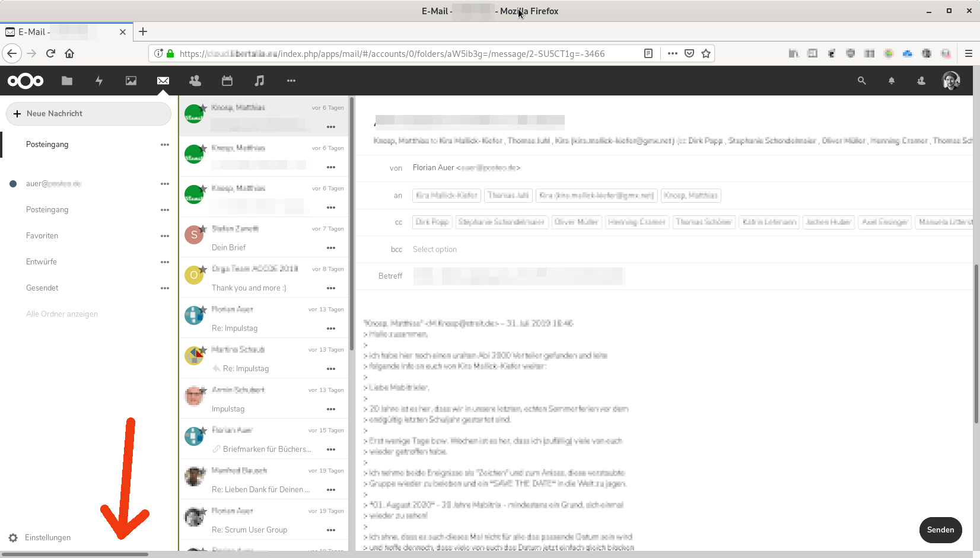Click the message list vertical scrollbar
The height and width of the screenshot is (558, 980).
pos(351,224)
